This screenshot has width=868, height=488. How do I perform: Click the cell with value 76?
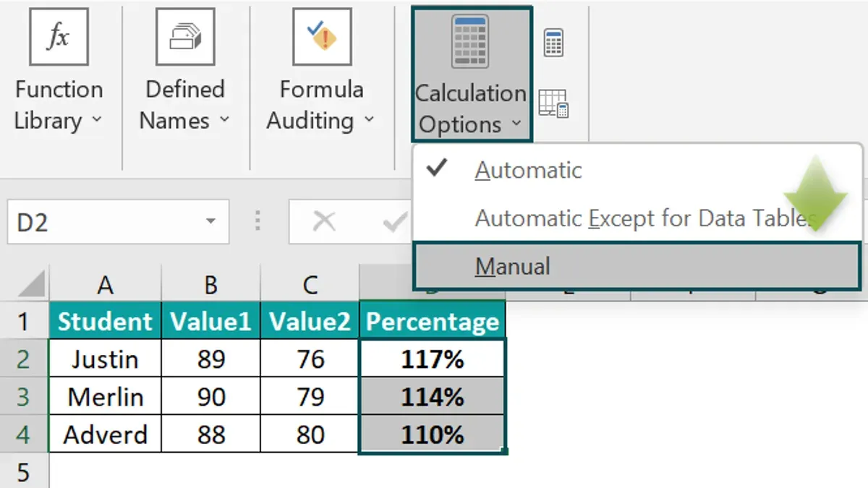point(310,359)
